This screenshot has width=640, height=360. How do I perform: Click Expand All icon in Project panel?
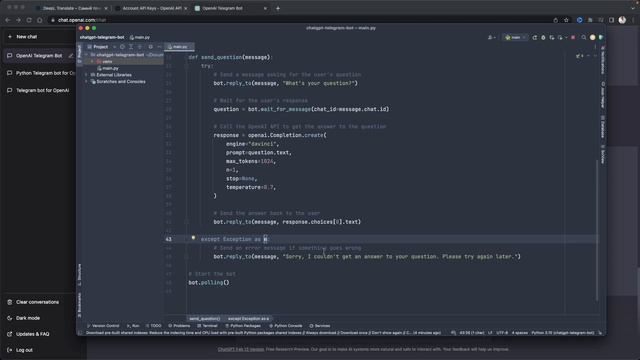point(131,47)
